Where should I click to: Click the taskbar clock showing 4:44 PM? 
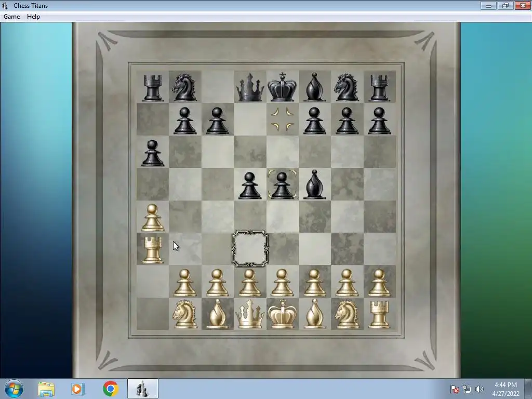coord(506,389)
